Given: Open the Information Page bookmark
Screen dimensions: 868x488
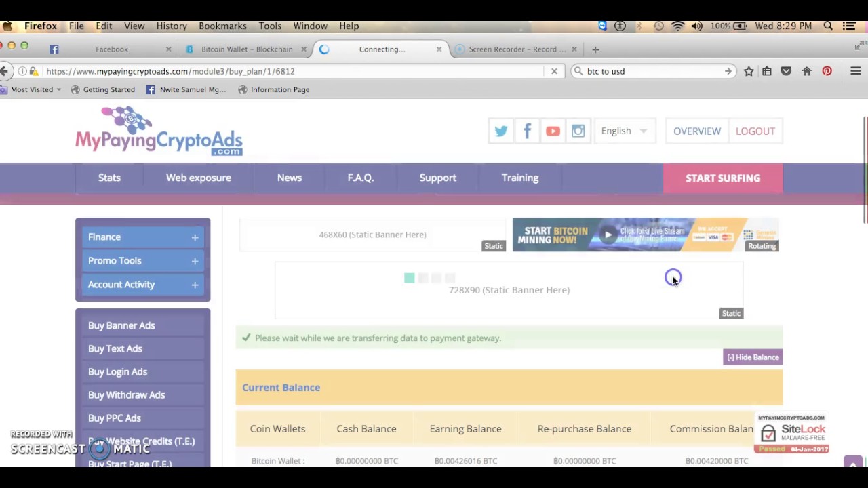Looking at the screenshot, I should (x=274, y=89).
